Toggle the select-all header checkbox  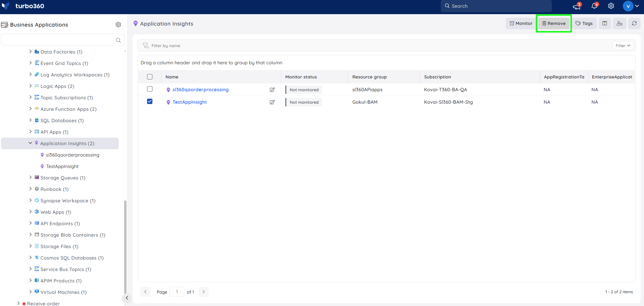click(x=150, y=77)
